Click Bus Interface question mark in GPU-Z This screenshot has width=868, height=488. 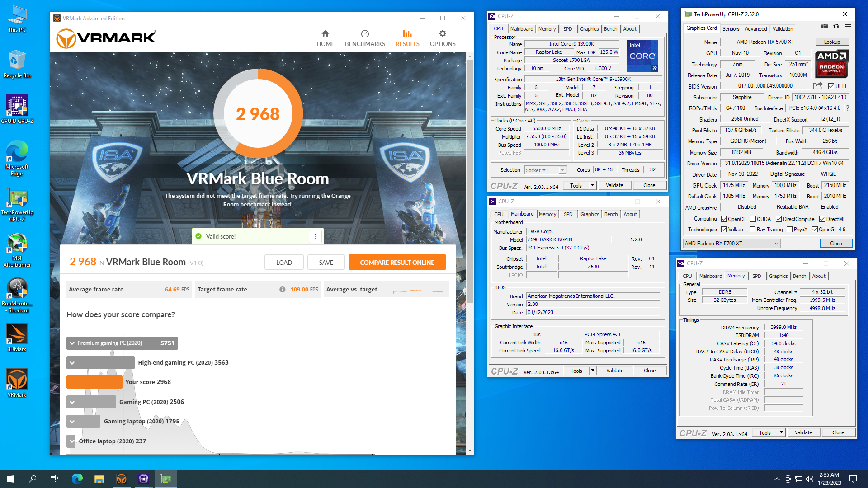(x=847, y=108)
